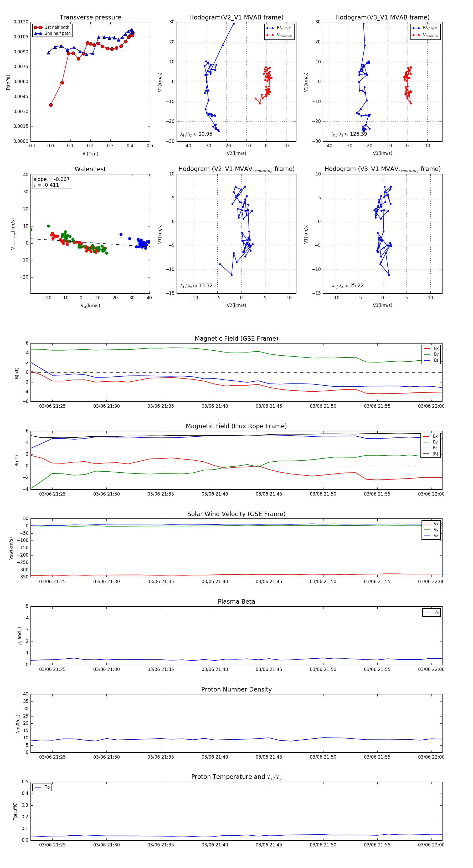The image size is (473, 868).
Task: Click "B/√μ0ρ" legend entry in V2_V1 MVAB hodogram
Action: [x=279, y=28]
